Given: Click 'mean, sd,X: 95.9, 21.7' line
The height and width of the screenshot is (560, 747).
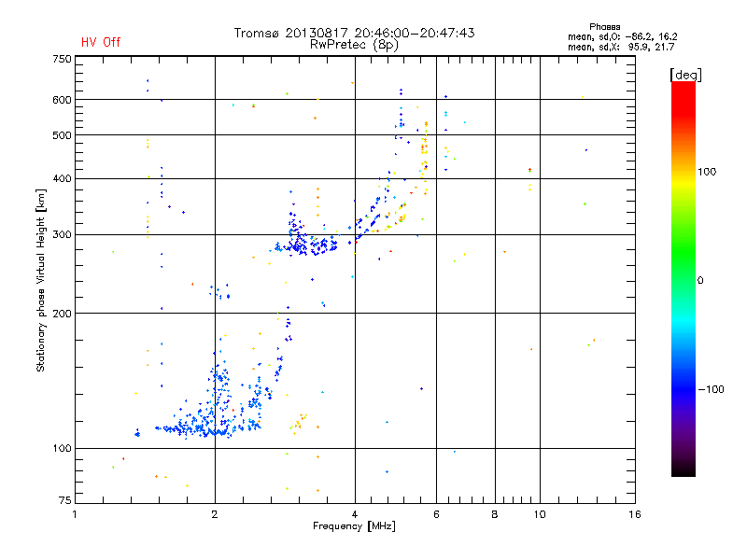Looking at the screenshot, I should pos(621,47).
